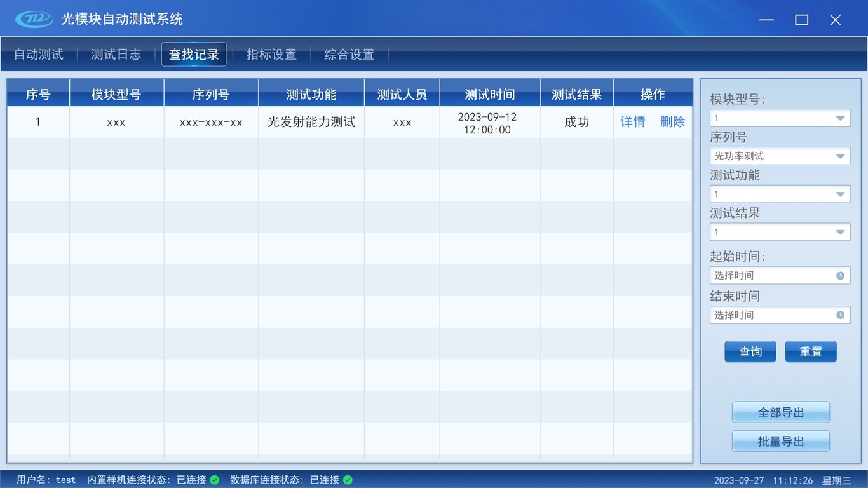Viewport: 868px width, 488px height.
Task: Click the 用户名: test status text
Action: 46,480
